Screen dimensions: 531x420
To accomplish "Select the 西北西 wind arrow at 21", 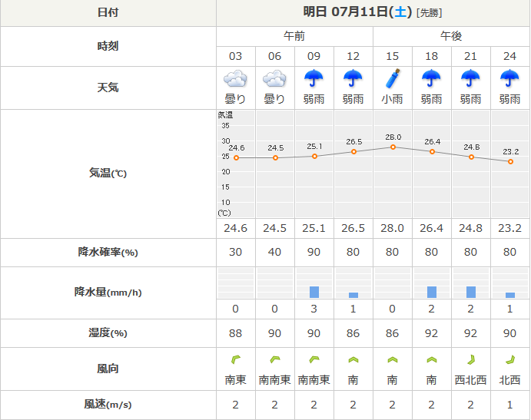I will click(471, 359).
